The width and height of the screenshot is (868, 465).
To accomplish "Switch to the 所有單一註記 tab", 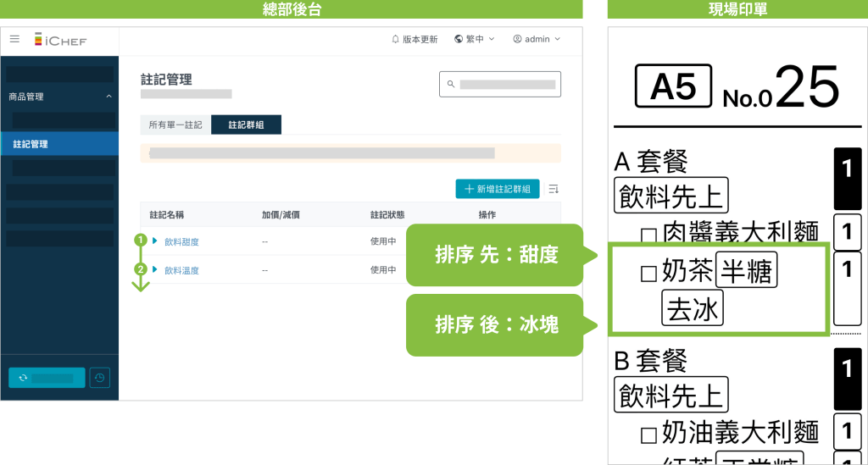I will (175, 125).
